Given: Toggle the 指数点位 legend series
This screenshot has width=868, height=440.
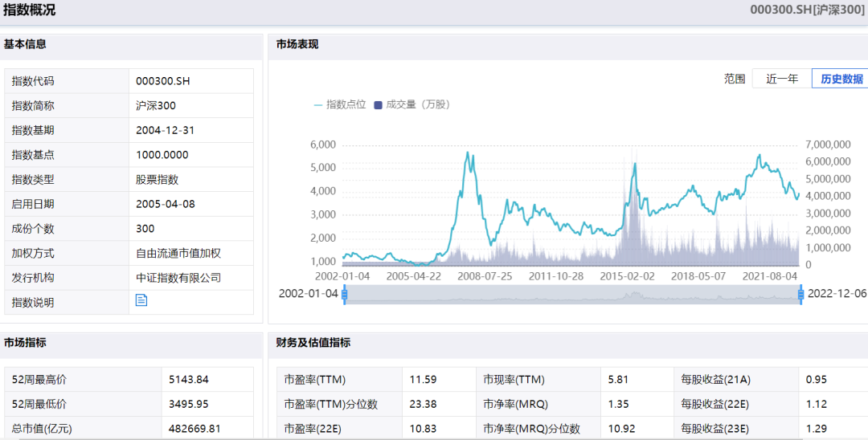Looking at the screenshot, I should point(340,104).
